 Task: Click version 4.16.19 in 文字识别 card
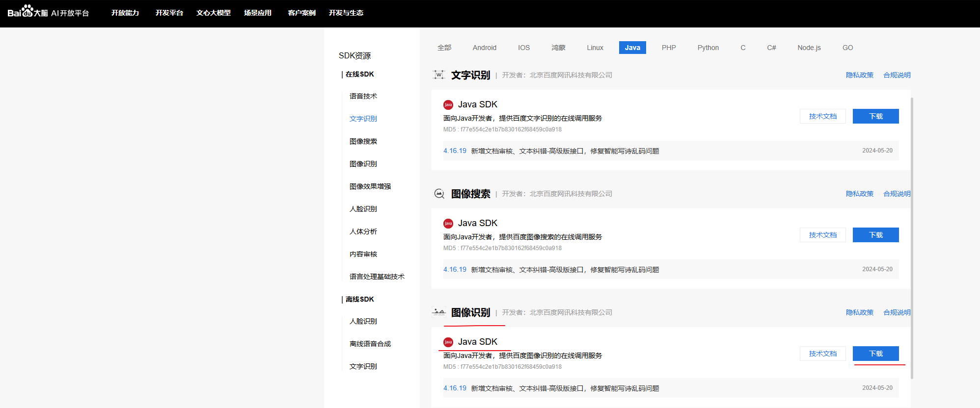pos(455,151)
